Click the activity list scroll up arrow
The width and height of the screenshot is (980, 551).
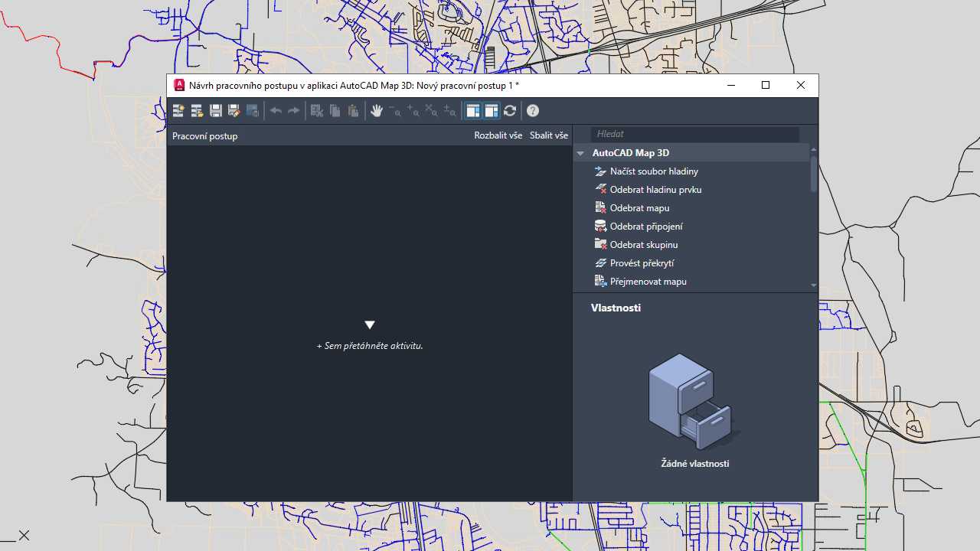813,149
